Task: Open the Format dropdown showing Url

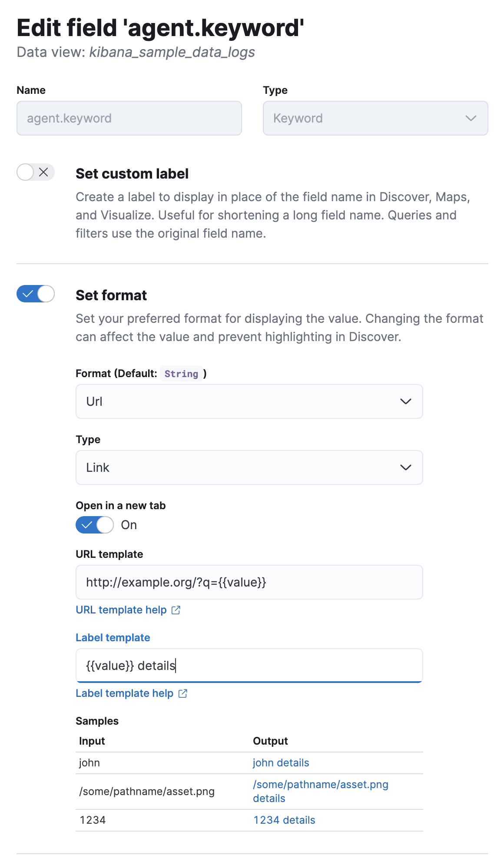Action: tap(249, 401)
